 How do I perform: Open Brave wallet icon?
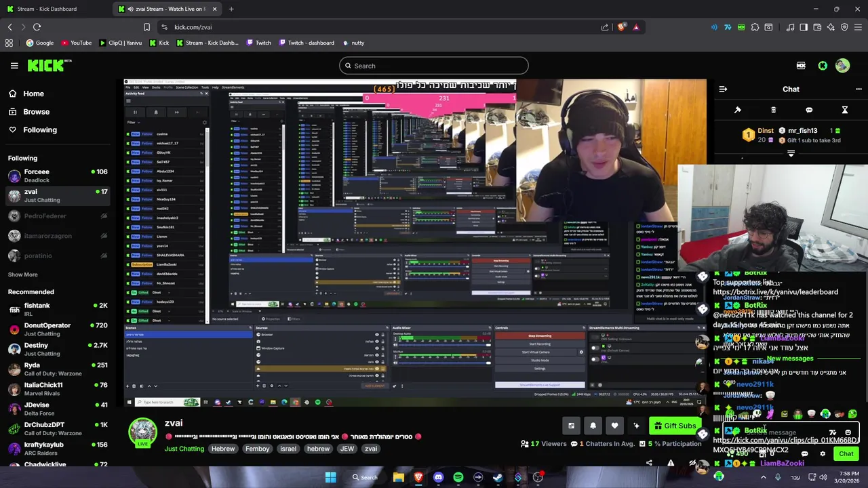pyautogui.click(x=817, y=27)
